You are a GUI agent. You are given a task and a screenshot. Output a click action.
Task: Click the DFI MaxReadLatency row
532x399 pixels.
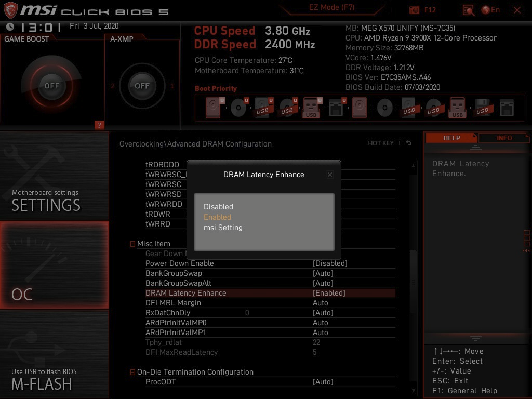pyautogui.click(x=270, y=352)
